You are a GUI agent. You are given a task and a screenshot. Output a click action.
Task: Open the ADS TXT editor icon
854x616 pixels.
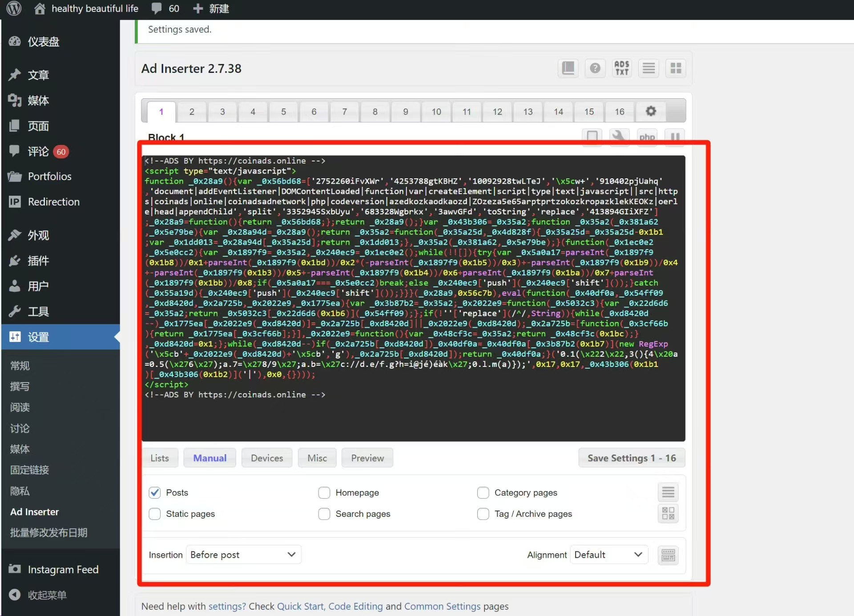point(622,68)
